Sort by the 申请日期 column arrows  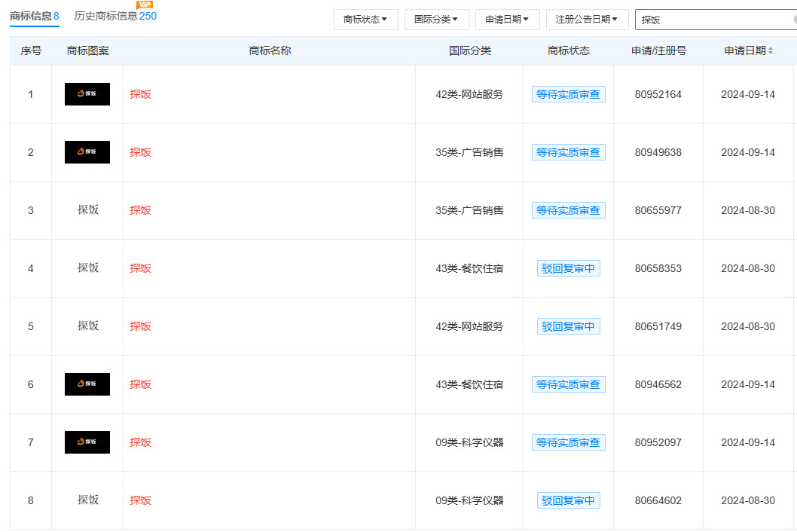(771, 50)
